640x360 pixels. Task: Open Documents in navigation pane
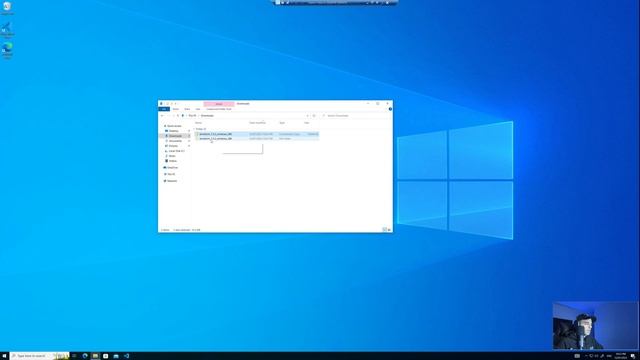click(175, 141)
